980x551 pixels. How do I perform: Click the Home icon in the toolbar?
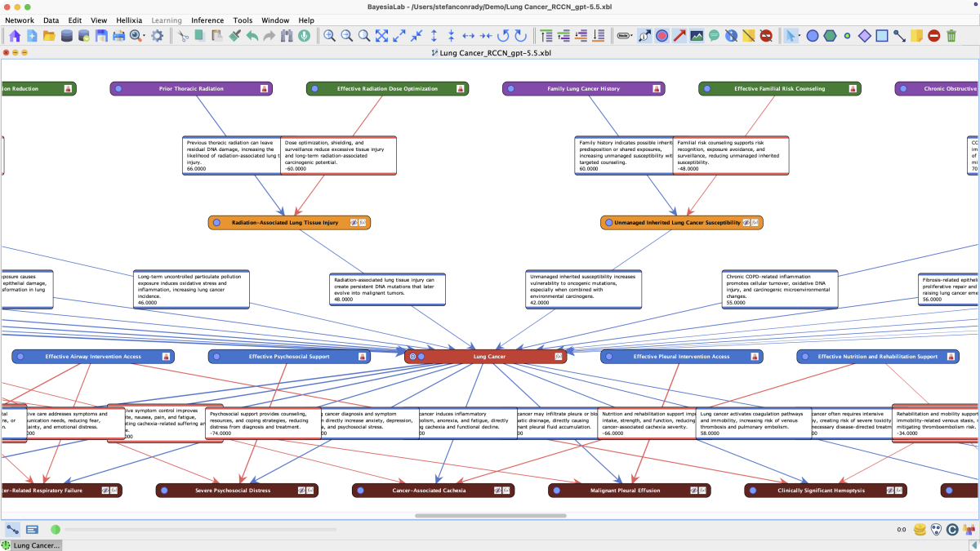click(15, 36)
